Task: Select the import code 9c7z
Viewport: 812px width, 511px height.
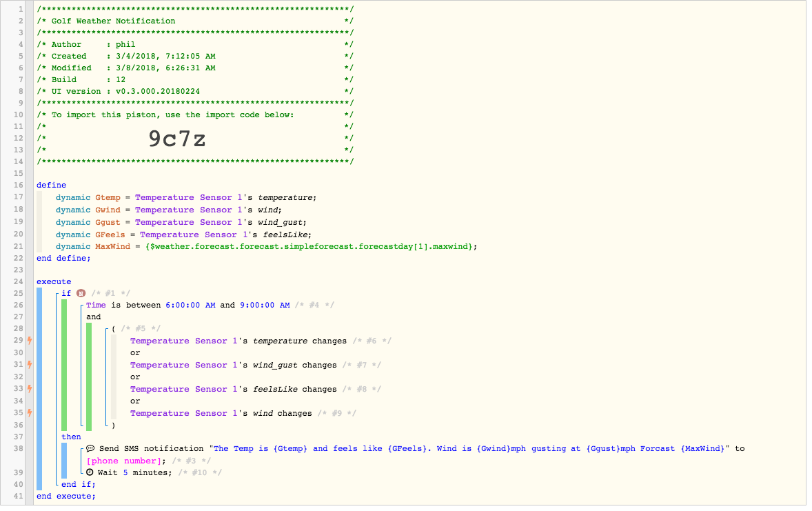Action: [177, 139]
